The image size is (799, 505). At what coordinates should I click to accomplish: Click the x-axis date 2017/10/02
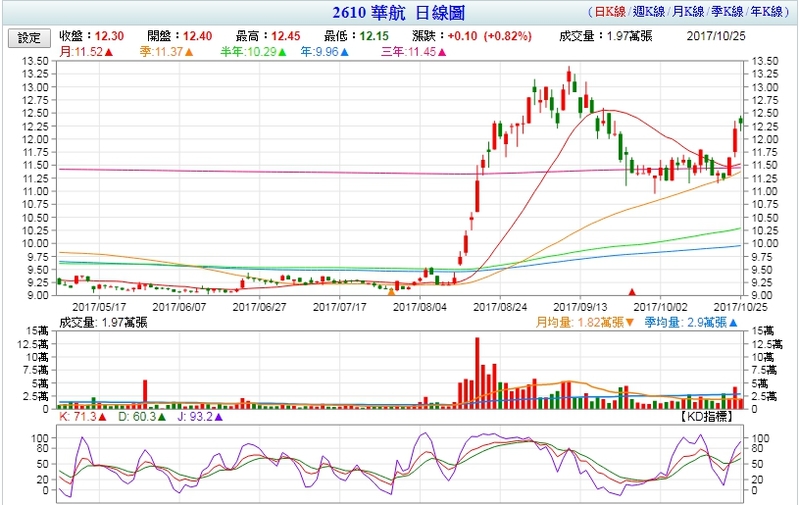click(660, 307)
